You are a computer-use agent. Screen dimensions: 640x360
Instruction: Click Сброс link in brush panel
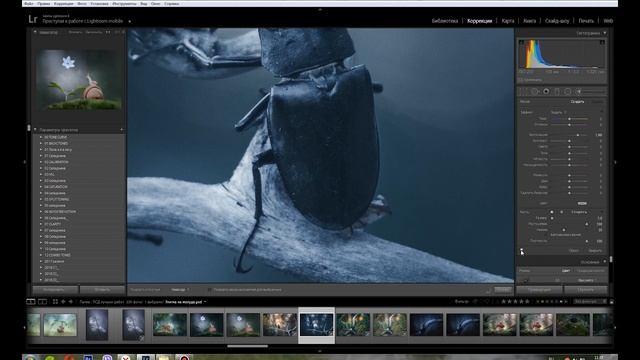click(573, 251)
